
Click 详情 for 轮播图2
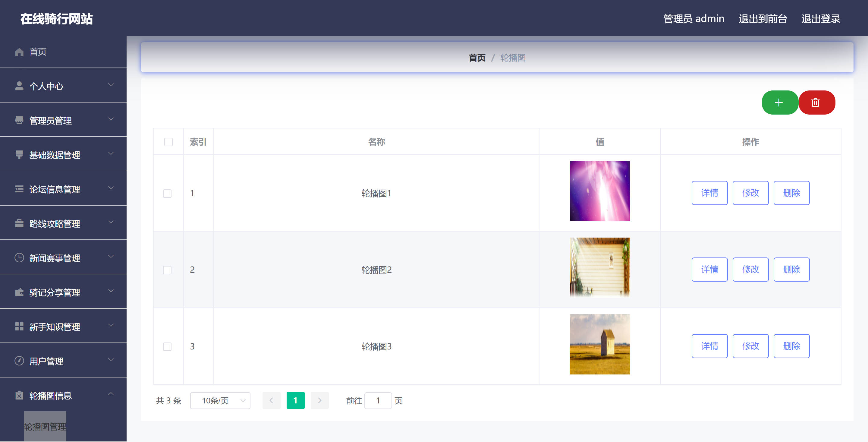click(x=710, y=269)
